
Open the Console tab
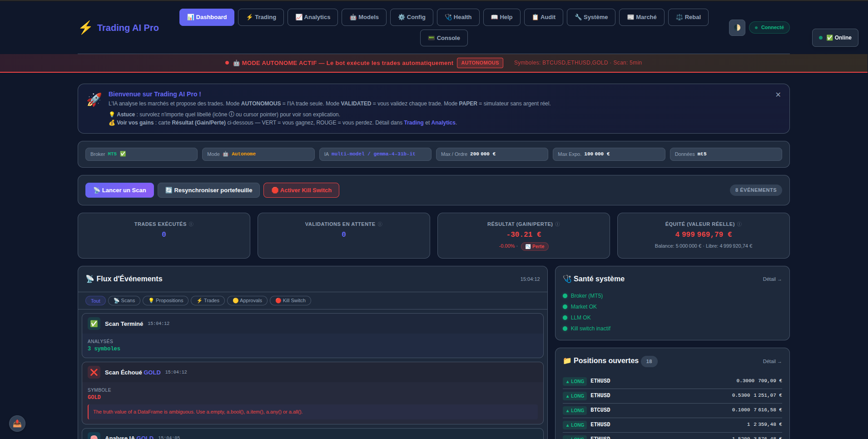(444, 38)
